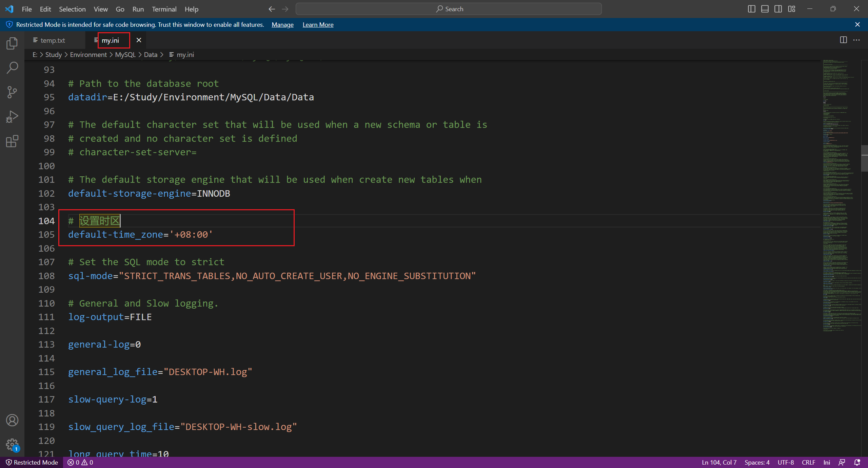Viewport: 868px width, 468px height.
Task: Open Extensions view
Action: (12, 141)
